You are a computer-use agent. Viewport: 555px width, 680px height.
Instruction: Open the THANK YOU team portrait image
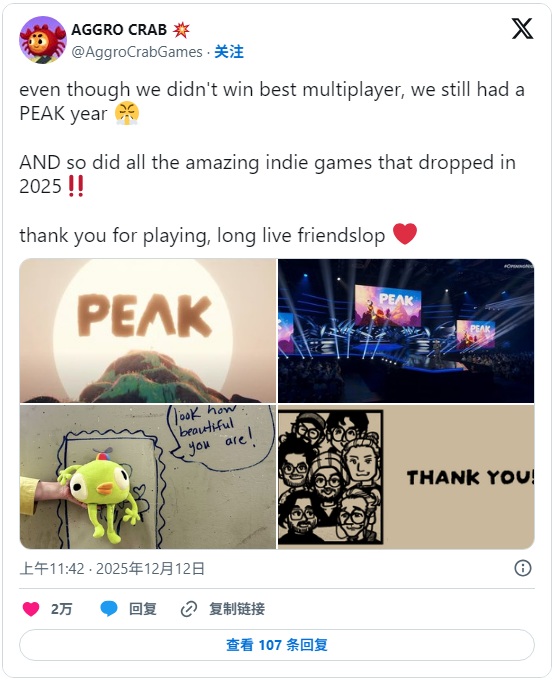click(x=406, y=477)
